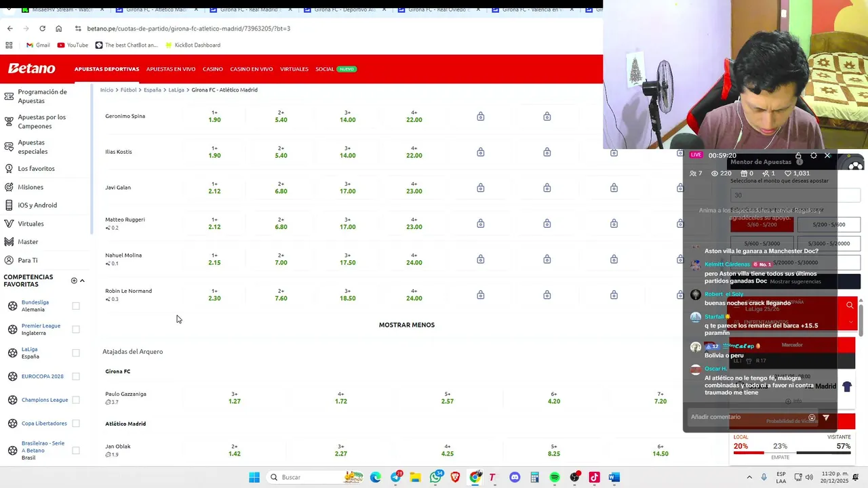
Task: Open the browser home page icon
Action: click(58, 28)
